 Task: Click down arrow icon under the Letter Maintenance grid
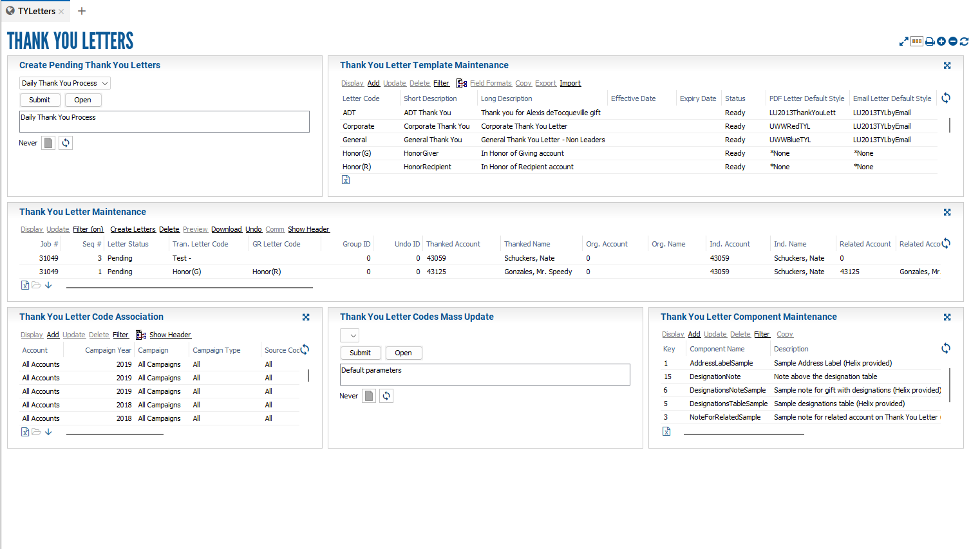pyautogui.click(x=48, y=285)
